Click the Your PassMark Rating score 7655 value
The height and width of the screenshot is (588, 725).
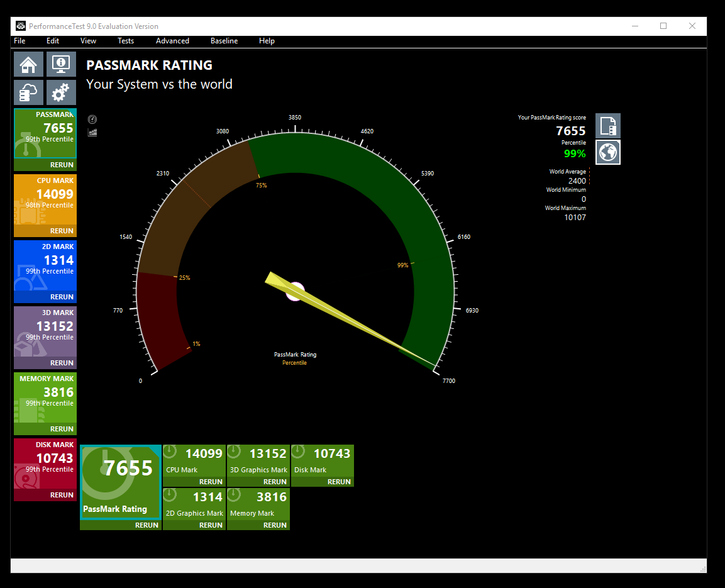pos(570,131)
